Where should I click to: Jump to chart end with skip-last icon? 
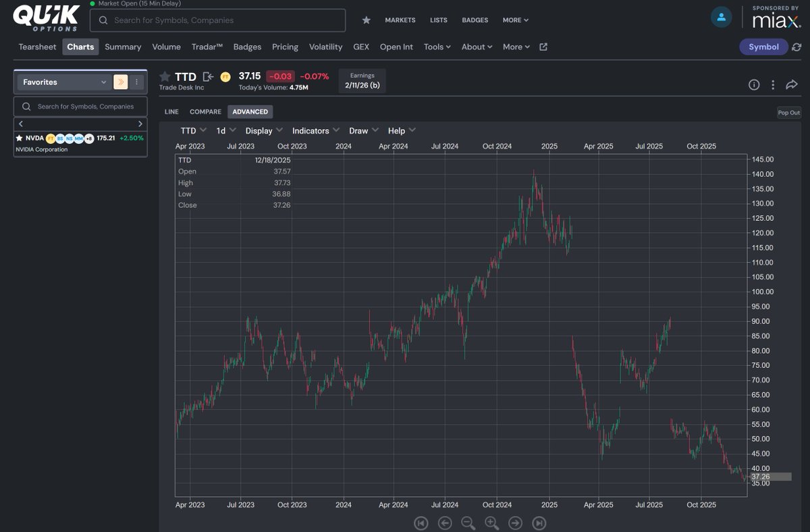coord(539,523)
